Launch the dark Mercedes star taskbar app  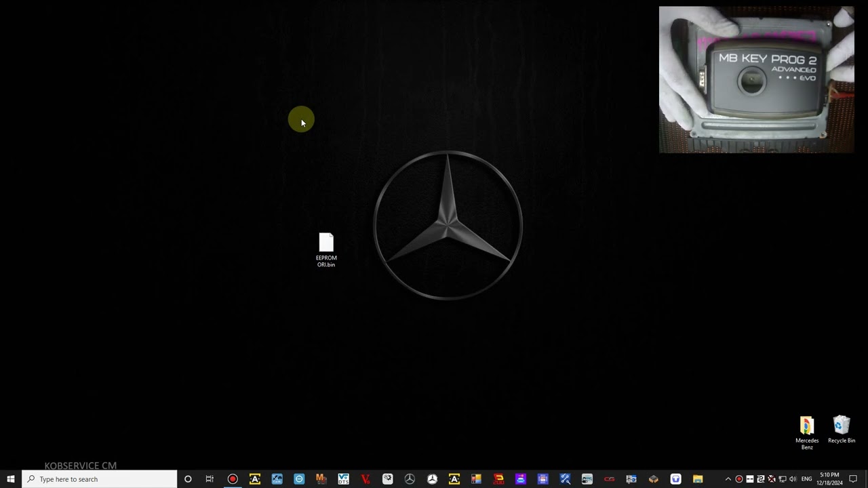point(410,479)
